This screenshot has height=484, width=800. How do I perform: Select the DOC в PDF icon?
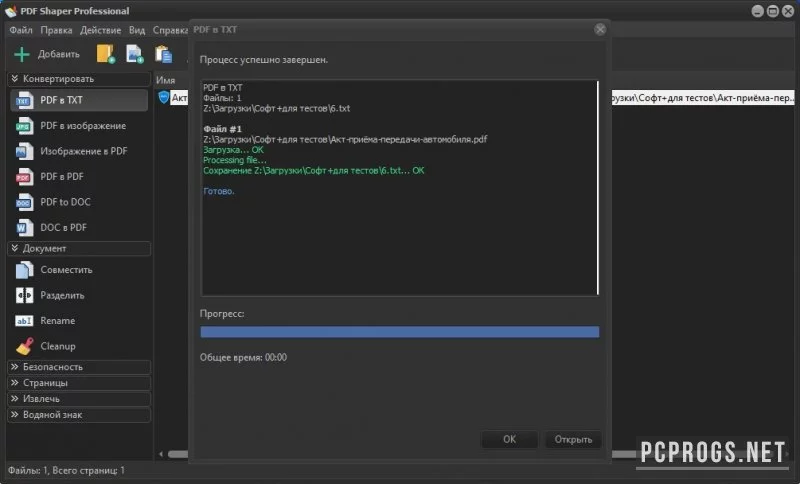24,227
